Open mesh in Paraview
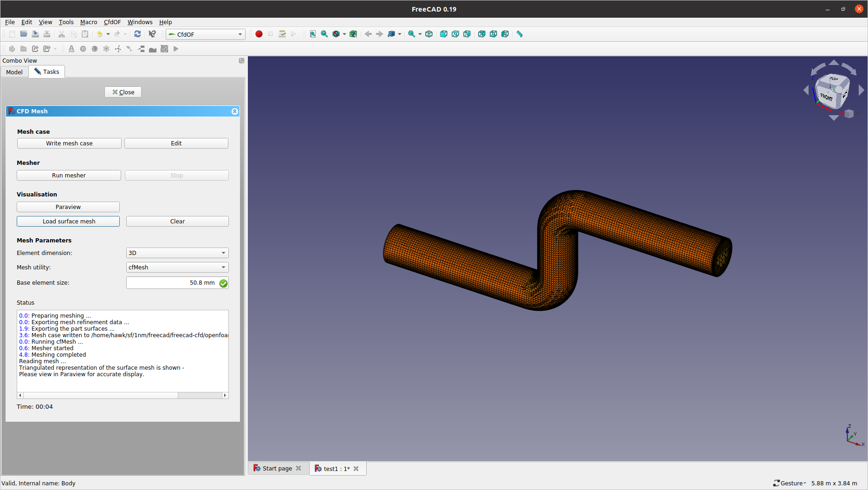 tap(68, 207)
